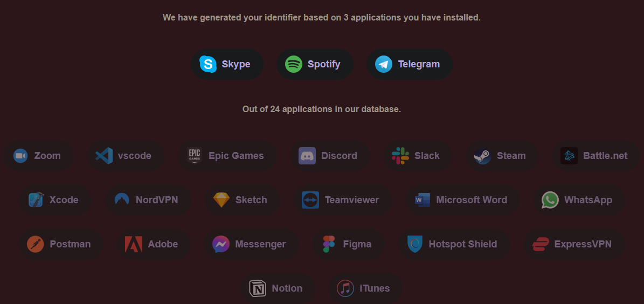The width and height of the screenshot is (644, 304).
Task: Click the green Spotify icon
Action: (x=294, y=64)
